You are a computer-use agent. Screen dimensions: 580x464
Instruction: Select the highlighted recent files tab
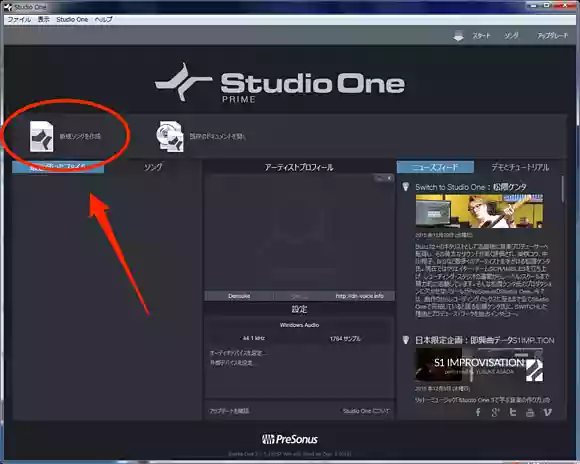(x=58, y=167)
